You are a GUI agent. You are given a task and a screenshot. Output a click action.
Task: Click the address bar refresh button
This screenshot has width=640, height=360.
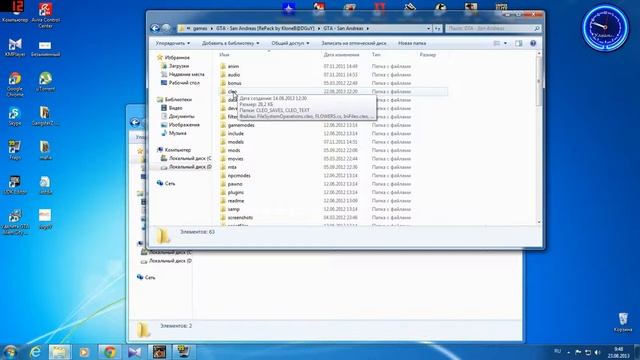(438, 29)
